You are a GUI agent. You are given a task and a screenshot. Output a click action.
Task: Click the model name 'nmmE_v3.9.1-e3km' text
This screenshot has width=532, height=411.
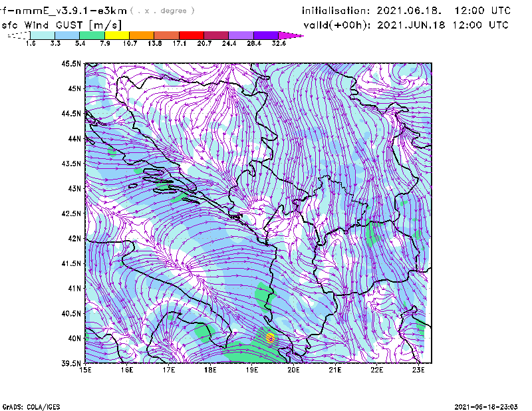pyautogui.click(x=71, y=11)
